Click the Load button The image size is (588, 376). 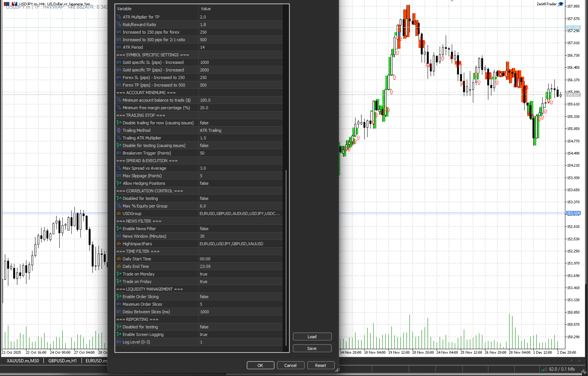point(312,337)
